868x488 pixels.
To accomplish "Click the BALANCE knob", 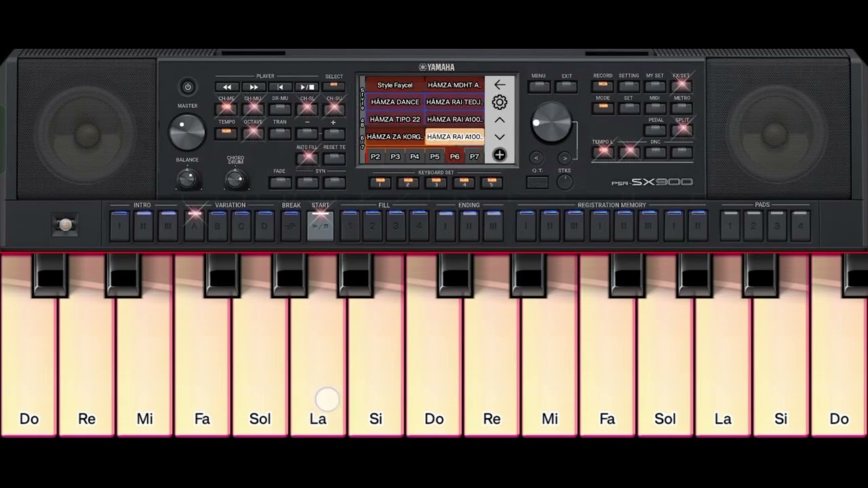I will click(188, 179).
